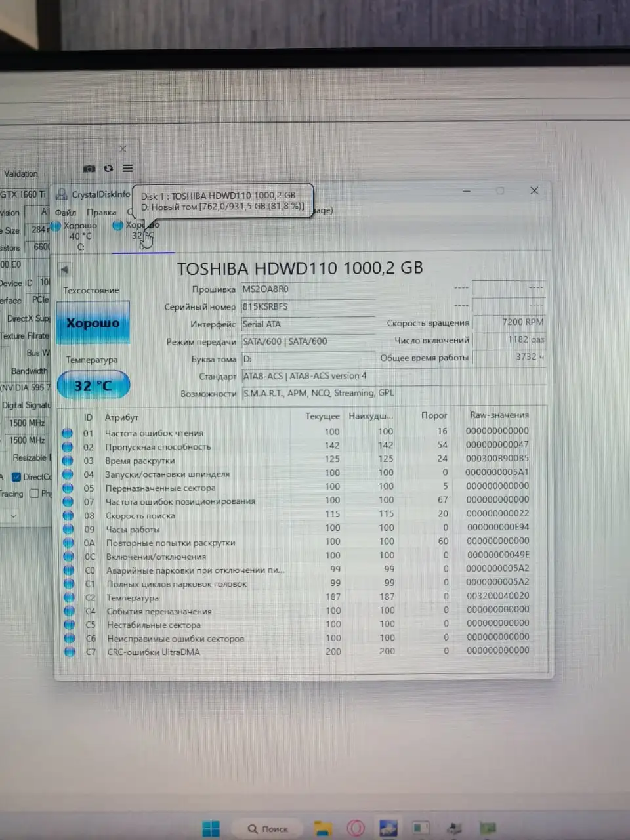Open the Правка menu
The width and height of the screenshot is (630, 840).
click(102, 212)
